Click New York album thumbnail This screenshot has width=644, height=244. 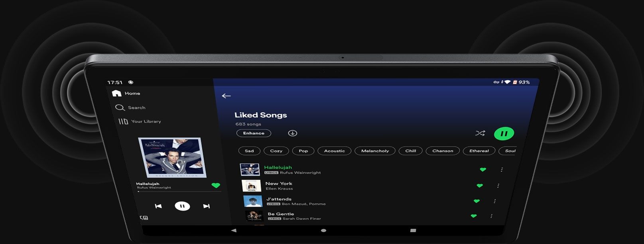[252, 185]
